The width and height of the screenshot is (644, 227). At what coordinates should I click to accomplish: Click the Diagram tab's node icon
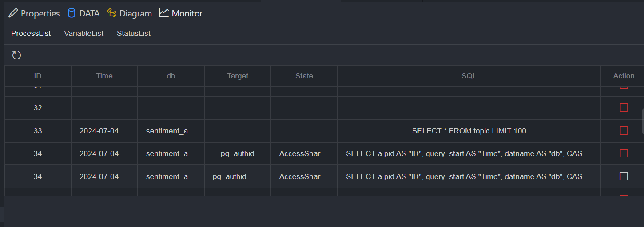tap(112, 13)
